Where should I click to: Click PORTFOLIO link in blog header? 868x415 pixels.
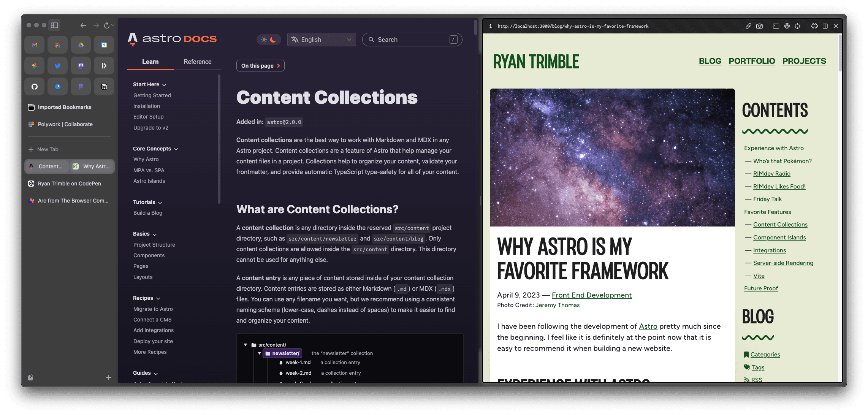[751, 61]
